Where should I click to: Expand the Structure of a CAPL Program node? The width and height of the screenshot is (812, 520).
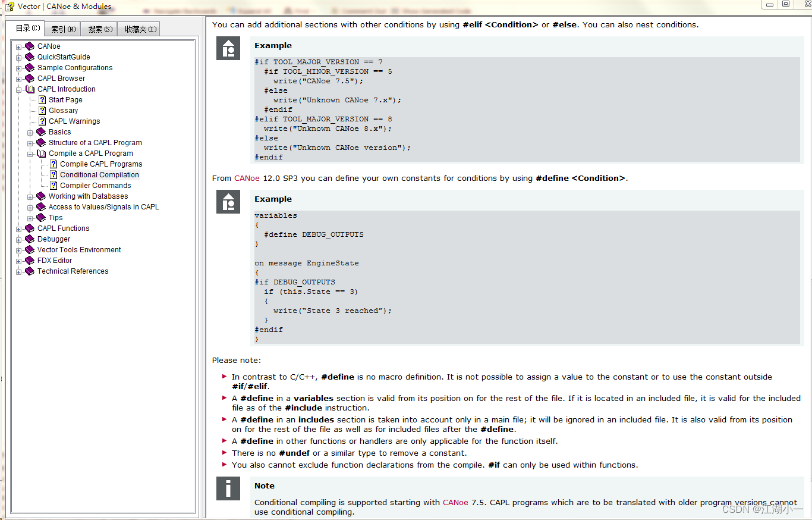tap(30, 143)
